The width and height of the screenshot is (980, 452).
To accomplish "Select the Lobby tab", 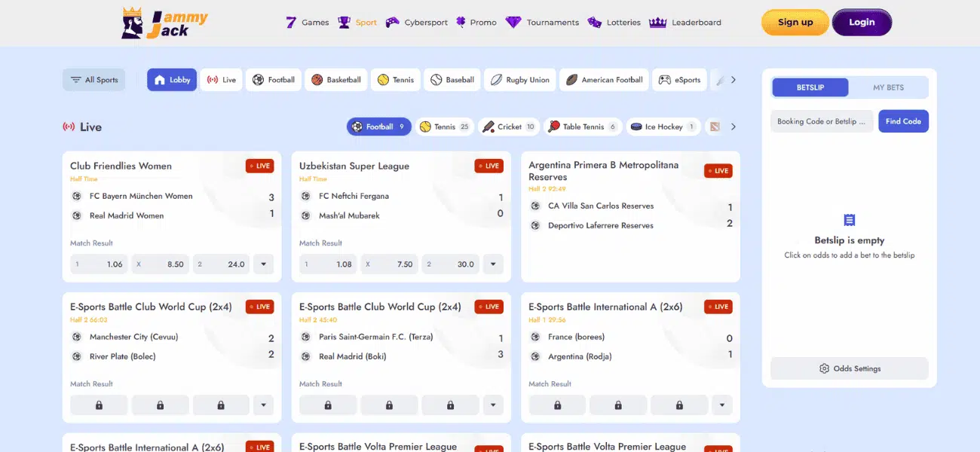I will (x=172, y=80).
